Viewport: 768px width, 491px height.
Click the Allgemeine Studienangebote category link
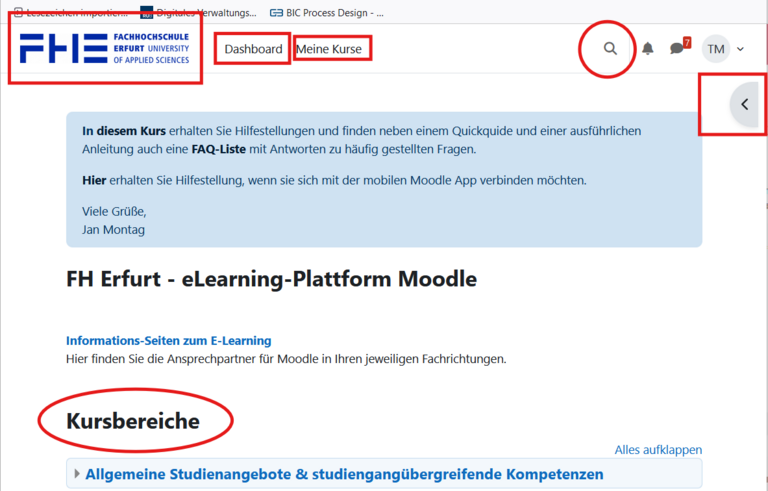pos(344,474)
